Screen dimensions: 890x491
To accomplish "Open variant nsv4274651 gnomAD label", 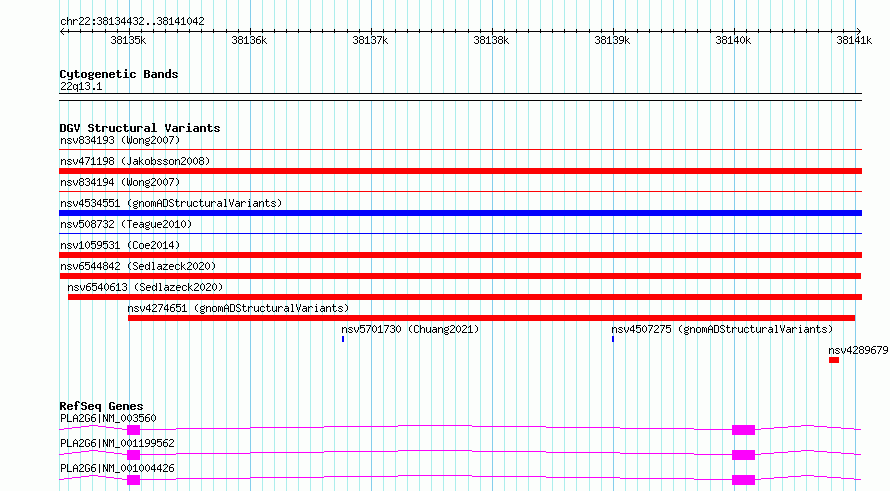I will [238, 308].
